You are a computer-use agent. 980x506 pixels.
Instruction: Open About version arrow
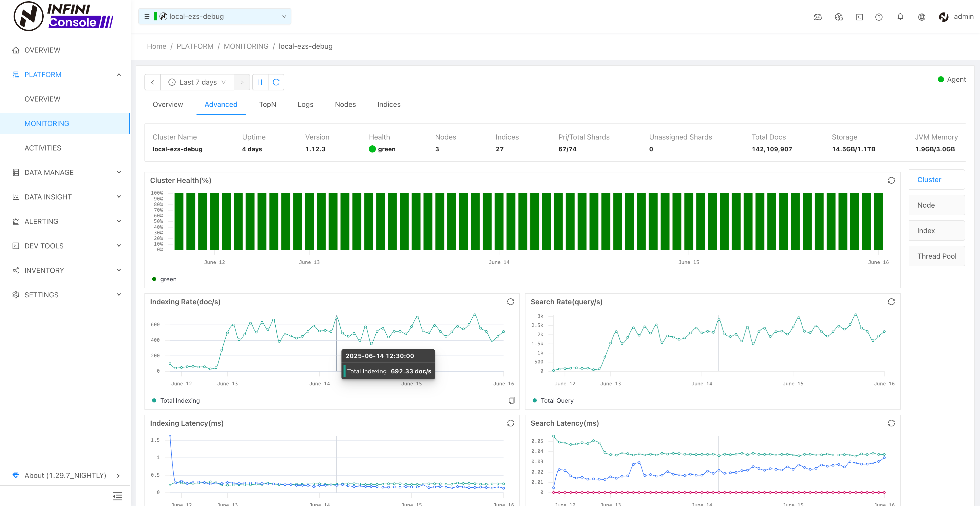(118, 476)
